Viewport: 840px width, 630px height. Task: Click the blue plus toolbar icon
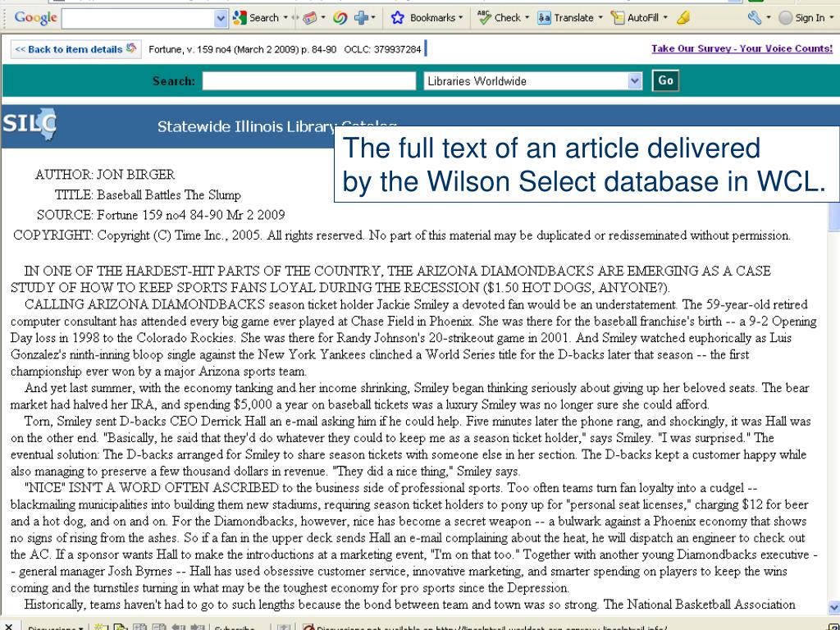[x=362, y=18]
